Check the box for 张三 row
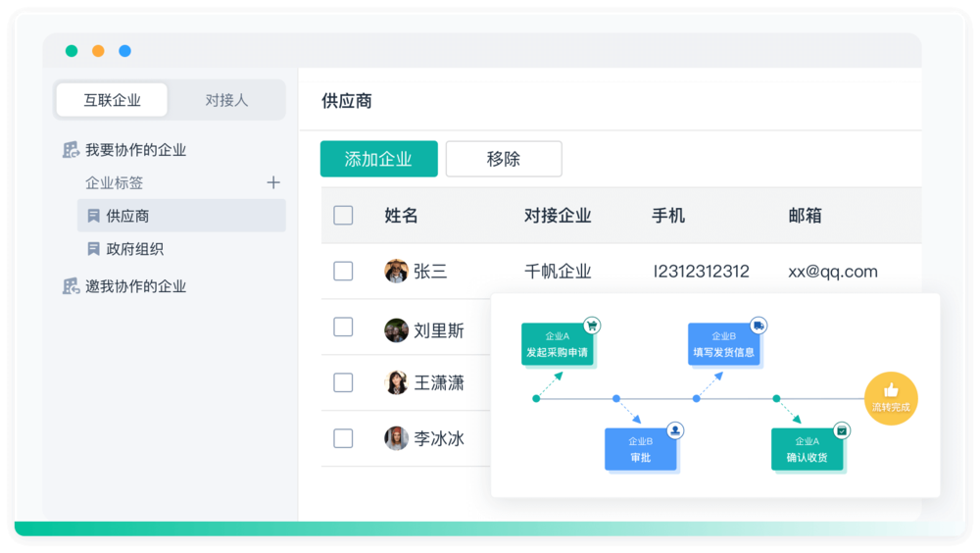The height and width of the screenshot is (553, 980). pos(343,272)
